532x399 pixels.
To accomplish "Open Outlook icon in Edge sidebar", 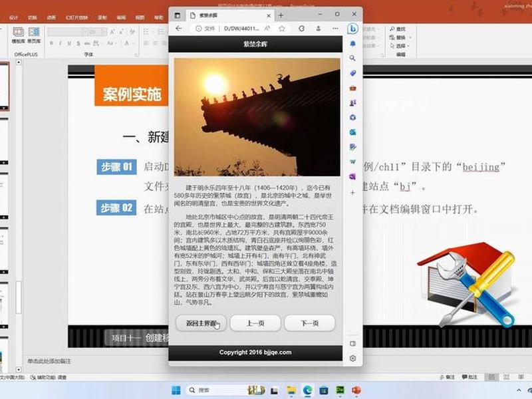I will point(353,132).
